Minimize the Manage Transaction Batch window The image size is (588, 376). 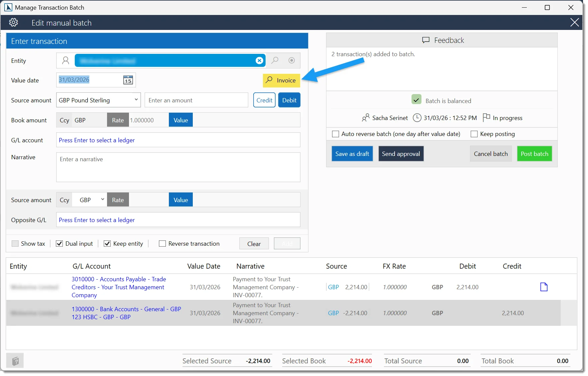[x=524, y=7]
